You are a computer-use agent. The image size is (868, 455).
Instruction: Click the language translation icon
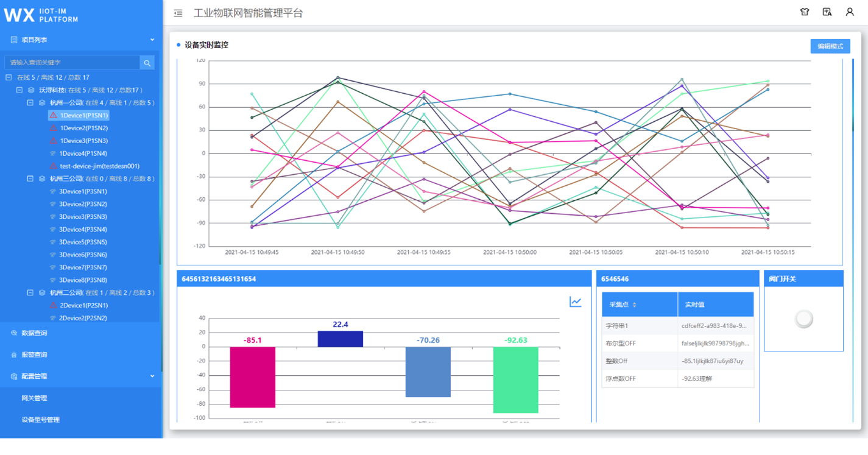(827, 12)
